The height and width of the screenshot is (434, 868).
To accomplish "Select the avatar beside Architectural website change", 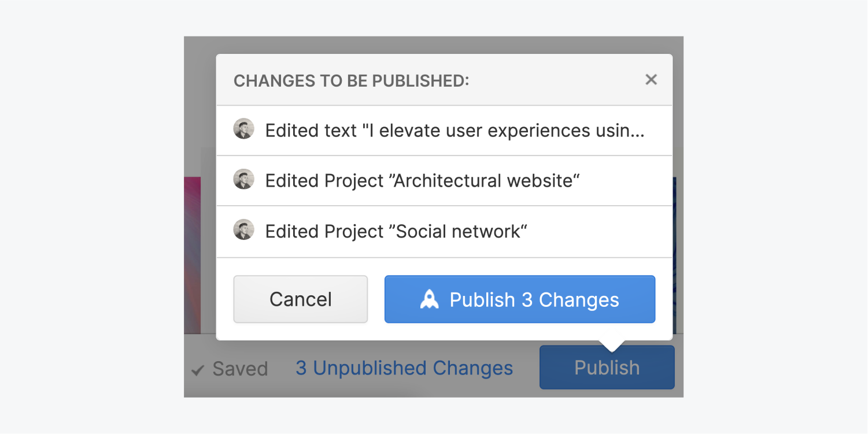I will tap(244, 180).
